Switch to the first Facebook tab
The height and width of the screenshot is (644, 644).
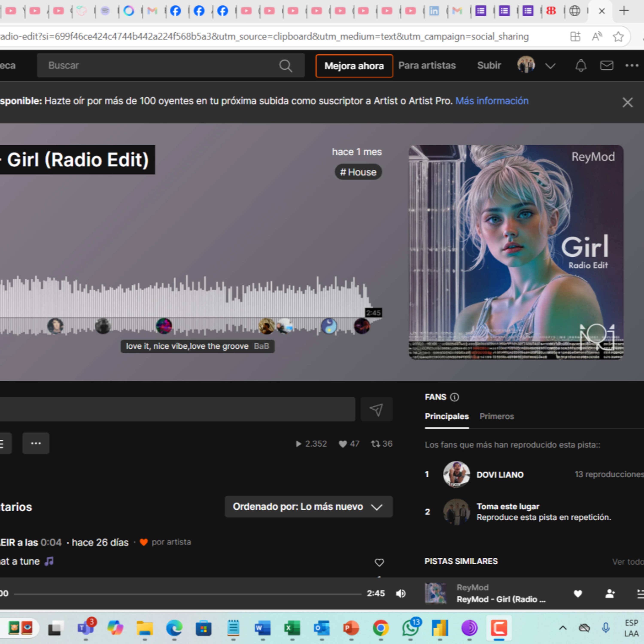click(175, 11)
